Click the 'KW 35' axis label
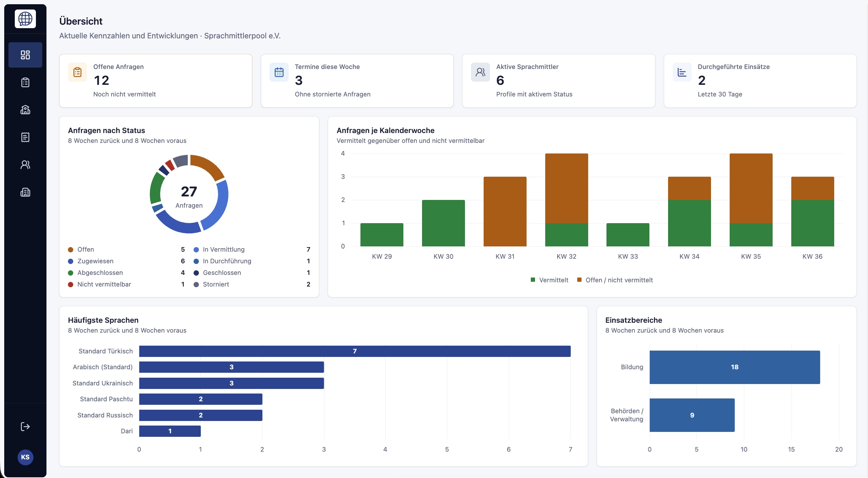This screenshot has height=478, width=868. 751,257
